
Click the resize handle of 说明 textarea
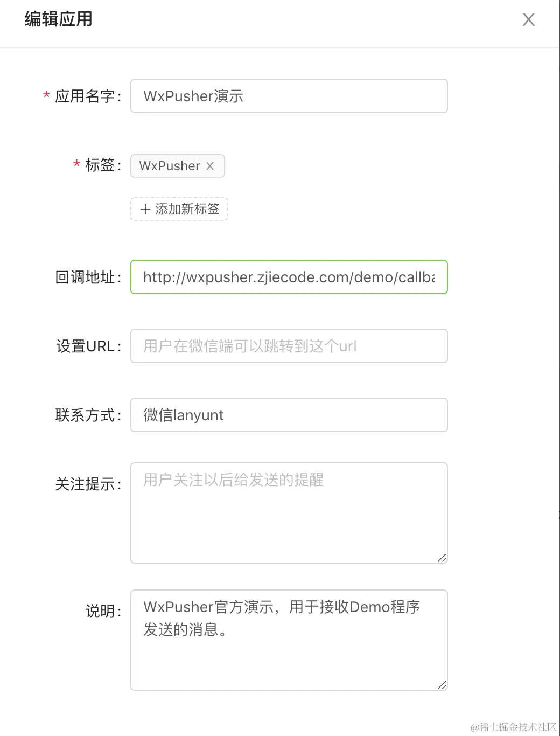[442, 684]
